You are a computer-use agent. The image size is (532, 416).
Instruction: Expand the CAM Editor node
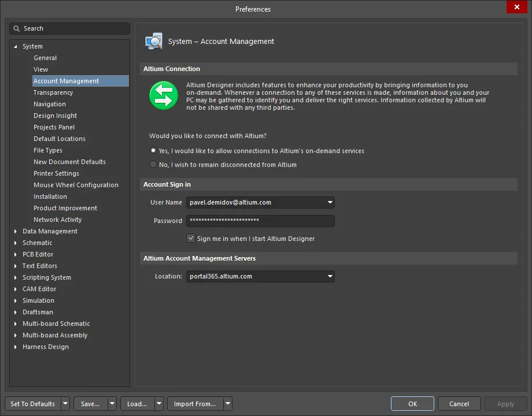[x=15, y=289]
